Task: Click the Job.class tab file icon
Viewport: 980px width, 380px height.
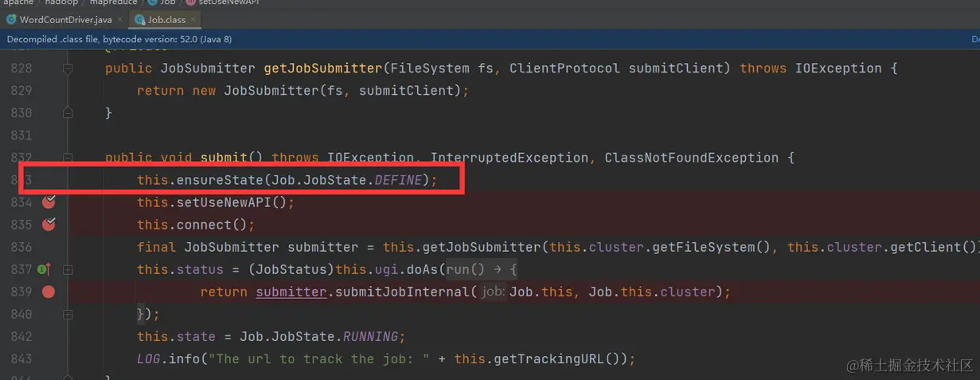Action: tap(140, 19)
